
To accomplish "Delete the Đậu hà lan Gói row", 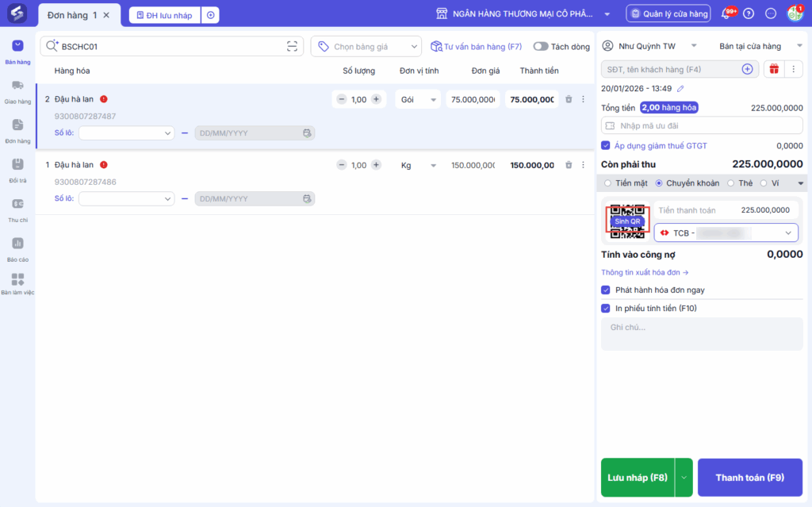I will (x=568, y=99).
